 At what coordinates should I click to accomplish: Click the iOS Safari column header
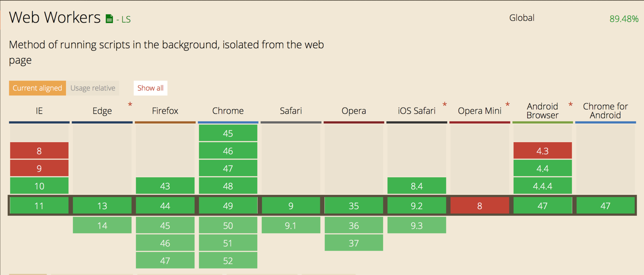(417, 111)
